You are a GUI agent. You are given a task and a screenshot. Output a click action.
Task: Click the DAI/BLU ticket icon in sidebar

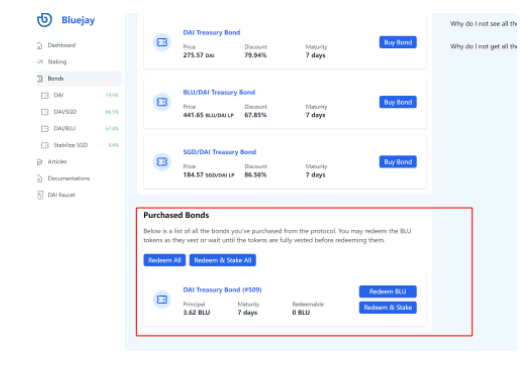point(45,129)
